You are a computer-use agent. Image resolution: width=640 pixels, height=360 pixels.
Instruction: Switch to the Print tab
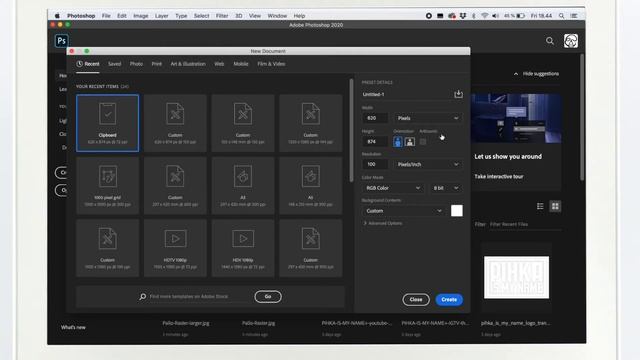coord(157,64)
